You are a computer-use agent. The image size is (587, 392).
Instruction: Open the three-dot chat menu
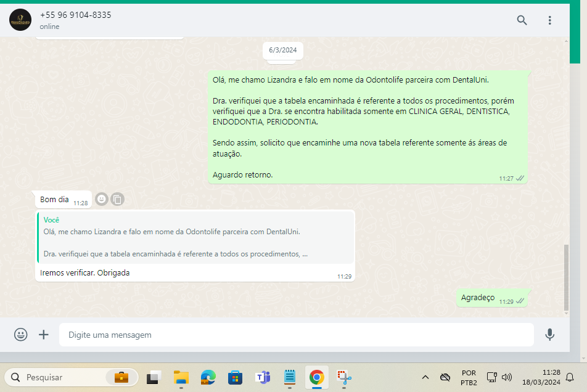click(549, 20)
